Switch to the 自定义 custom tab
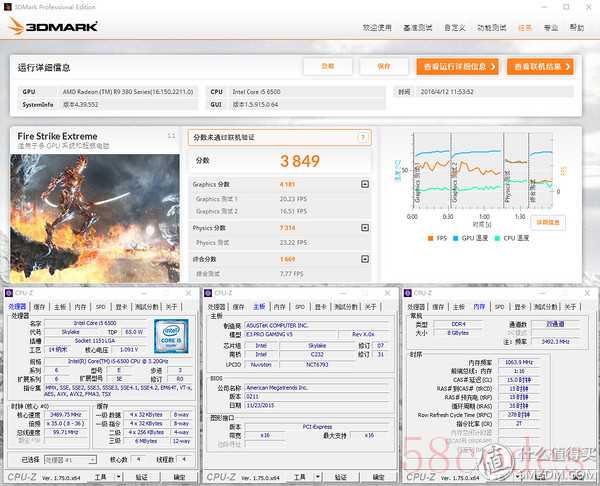This screenshot has width=600, height=486. pyautogui.click(x=455, y=28)
